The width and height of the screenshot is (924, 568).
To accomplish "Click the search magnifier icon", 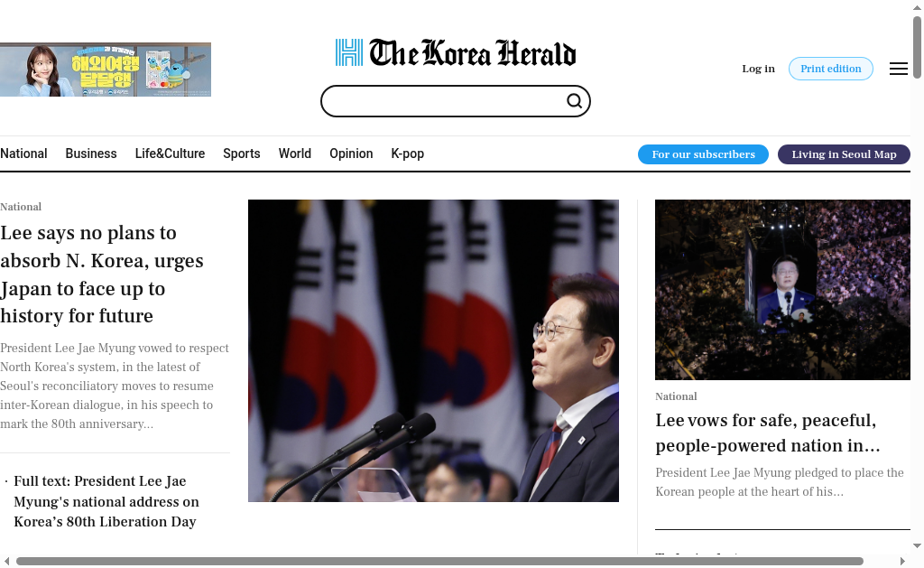I will coord(574,101).
